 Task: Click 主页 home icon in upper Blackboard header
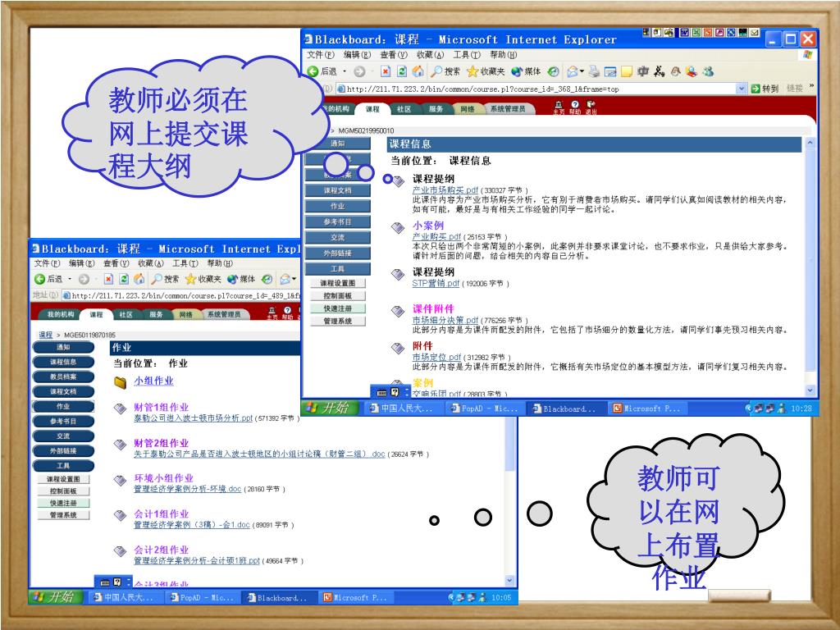559,107
